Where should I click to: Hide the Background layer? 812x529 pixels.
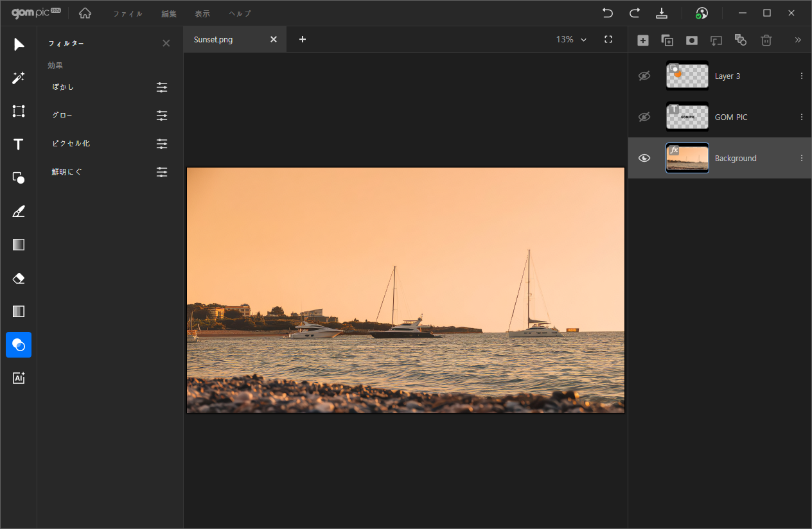(644, 158)
